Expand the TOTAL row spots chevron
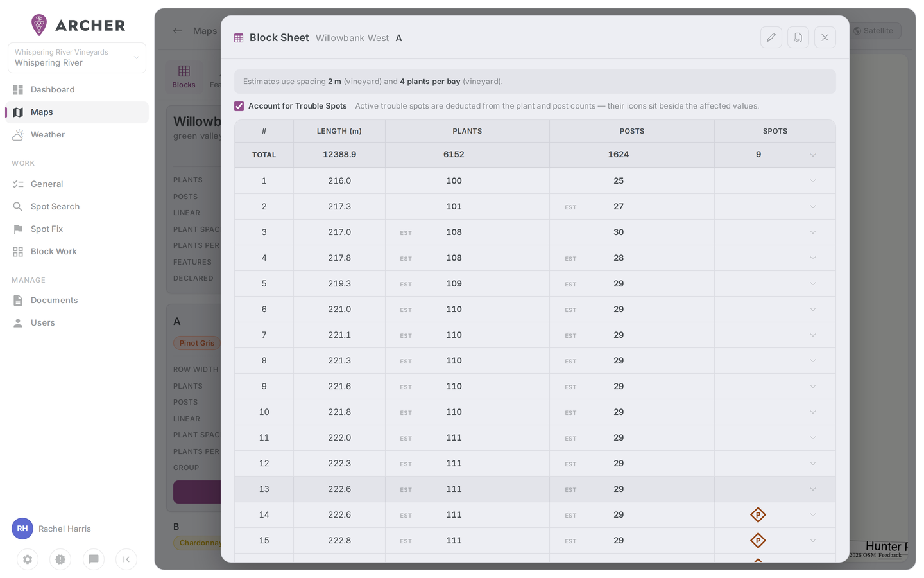Screen dimensions: 924x578 point(813,155)
